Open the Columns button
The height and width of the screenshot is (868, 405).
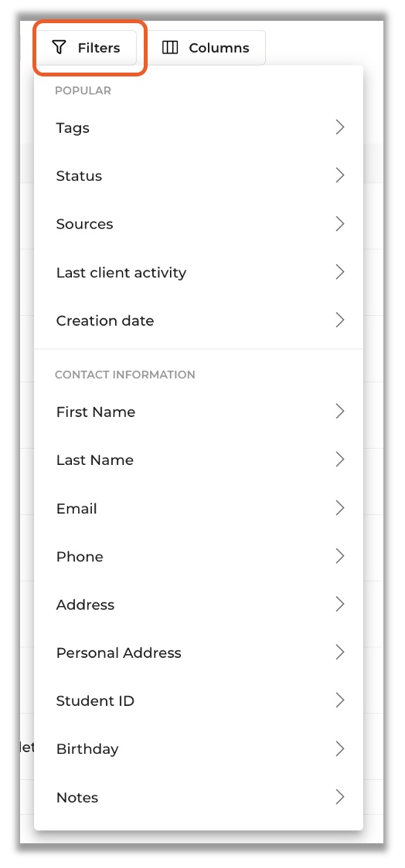pyautogui.click(x=206, y=48)
